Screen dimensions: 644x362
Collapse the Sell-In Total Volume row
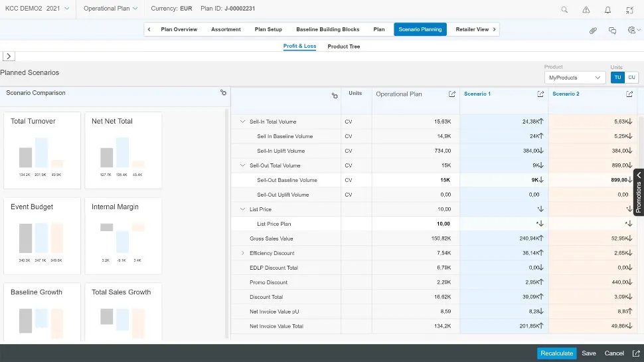pyautogui.click(x=242, y=122)
